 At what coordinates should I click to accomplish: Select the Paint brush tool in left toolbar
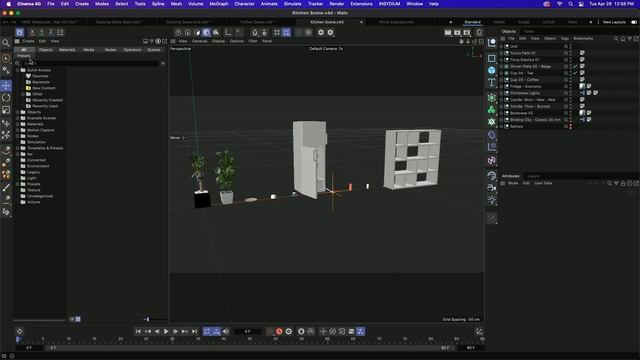6,188
